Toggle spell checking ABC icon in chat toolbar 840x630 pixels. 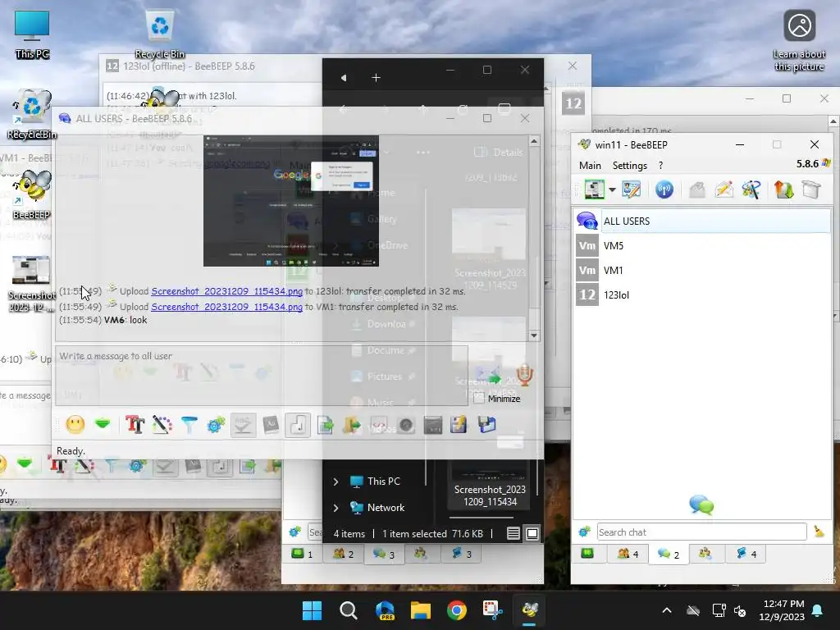pos(243,425)
